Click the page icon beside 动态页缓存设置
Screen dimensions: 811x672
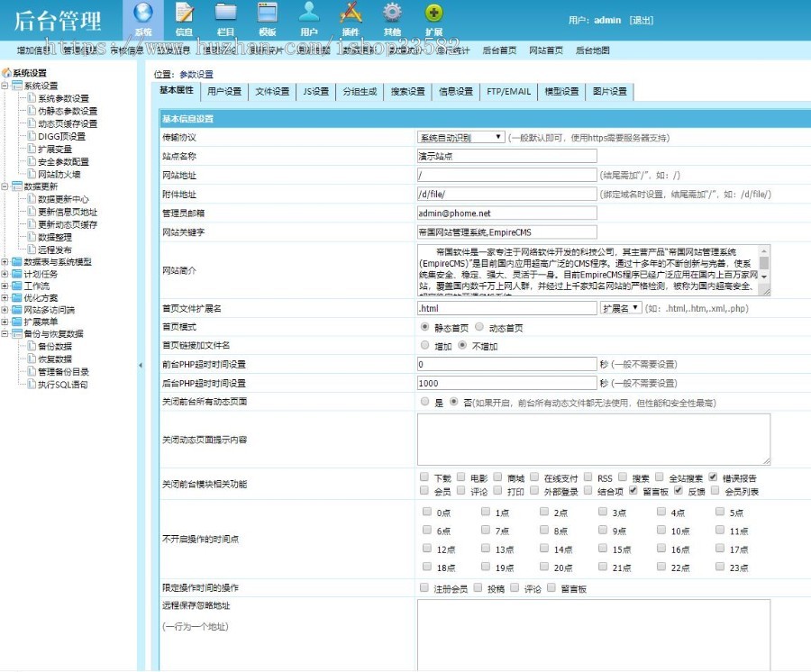pos(32,123)
